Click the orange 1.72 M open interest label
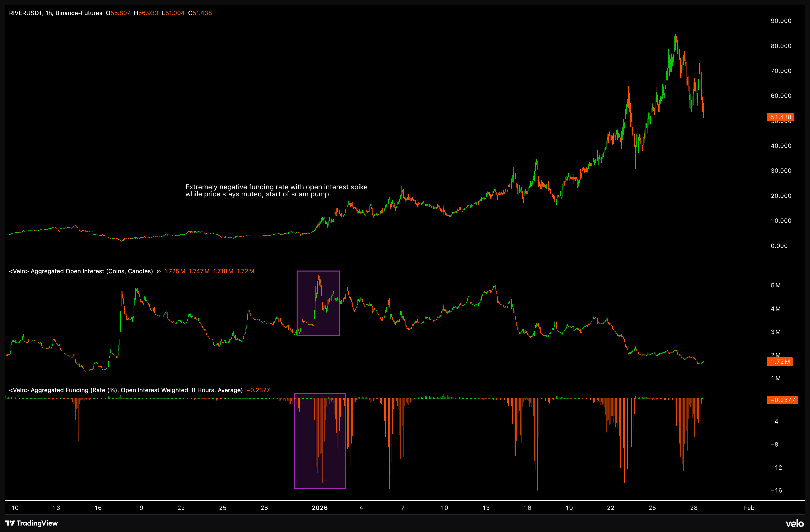Image resolution: width=810 pixels, height=532 pixels. (780, 362)
